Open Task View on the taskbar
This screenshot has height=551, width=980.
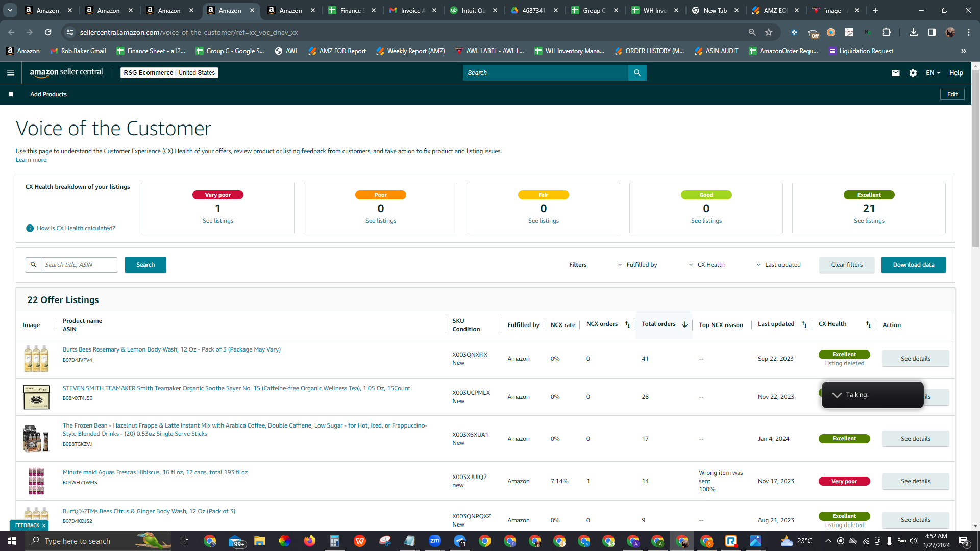click(x=184, y=541)
